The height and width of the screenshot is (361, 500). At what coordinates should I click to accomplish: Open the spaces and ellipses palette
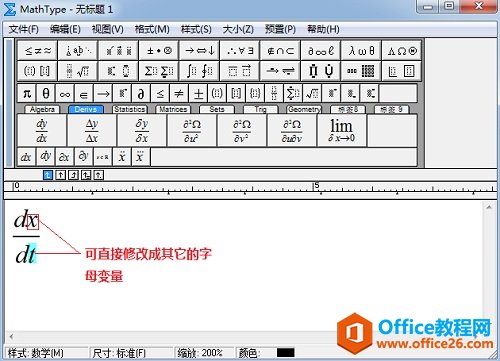78,51
